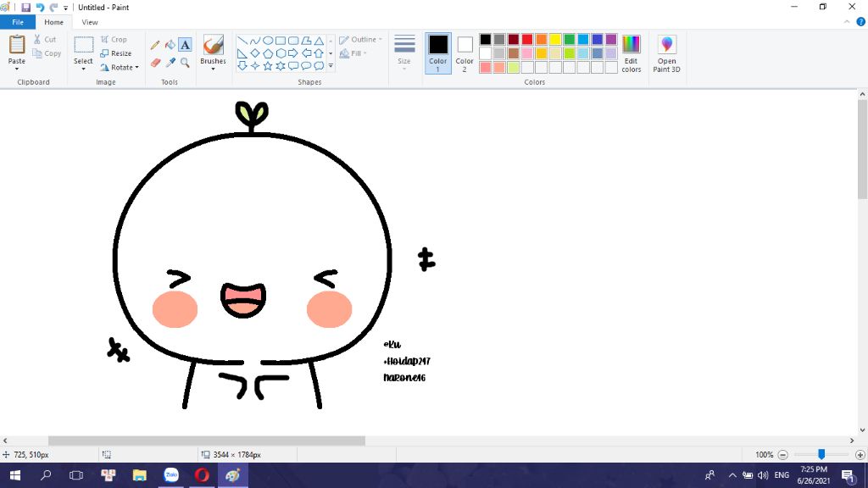Undo the last action
The image size is (868, 488).
pyautogui.click(x=40, y=7)
